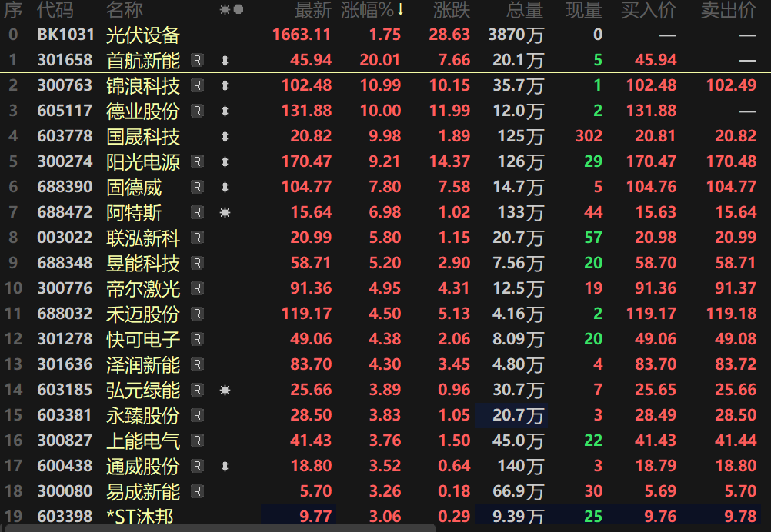Click the R badge beside 弘元绿能

[x=197, y=390]
